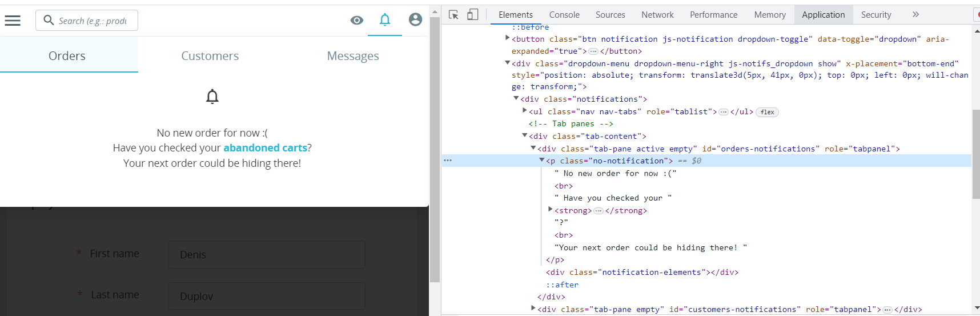Follow the abandoned carts link
This screenshot has height=316, width=980.
click(265, 148)
